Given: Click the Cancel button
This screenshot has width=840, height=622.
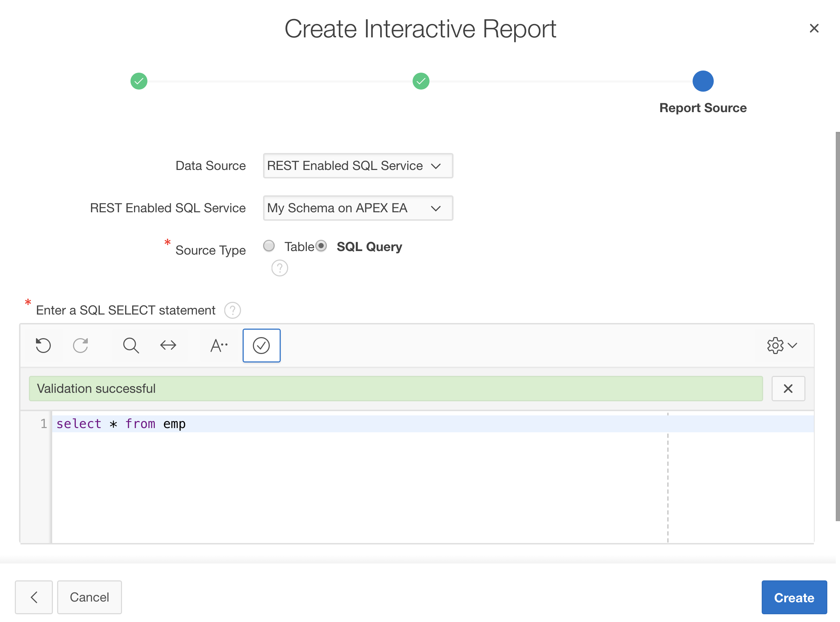Looking at the screenshot, I should coord(89,597).
